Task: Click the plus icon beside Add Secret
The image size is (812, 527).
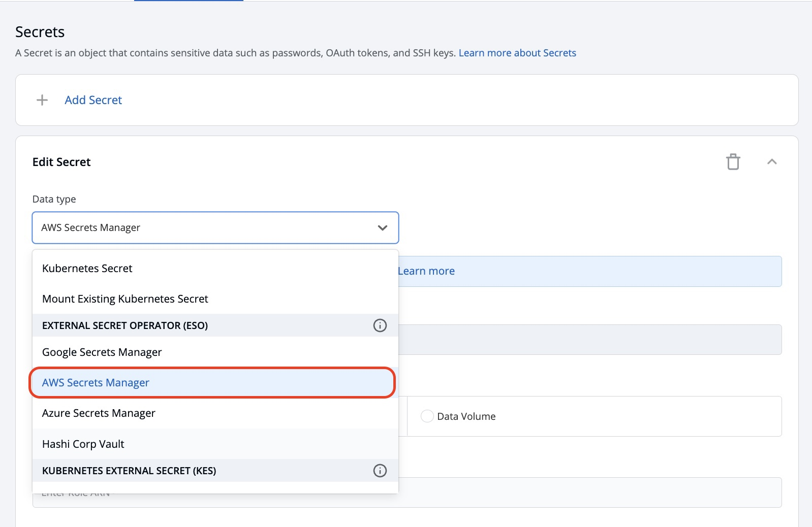Action: pyautogui.click(x=42, y=100)
